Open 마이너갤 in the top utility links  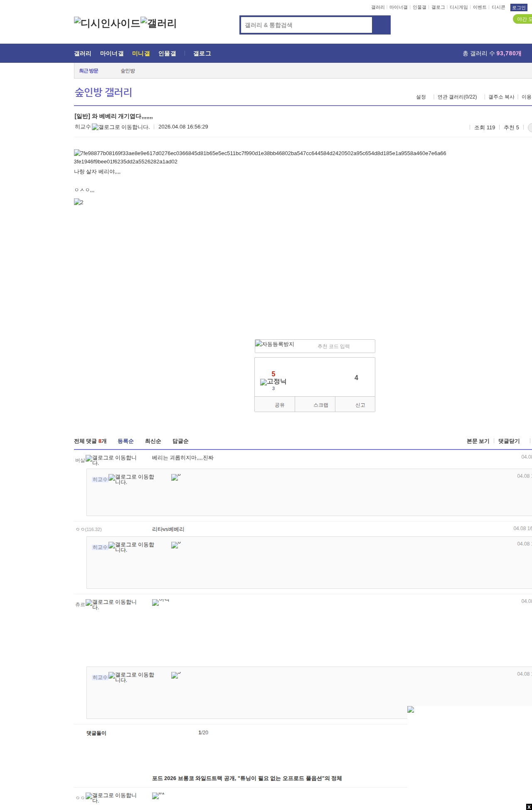click(399, 7)
